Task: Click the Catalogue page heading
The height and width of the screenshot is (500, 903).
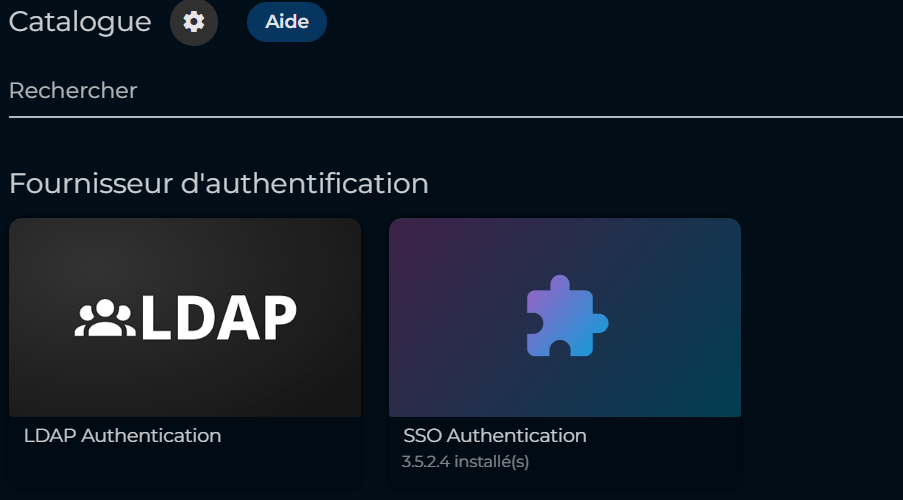Action: [x=80, y=21]
